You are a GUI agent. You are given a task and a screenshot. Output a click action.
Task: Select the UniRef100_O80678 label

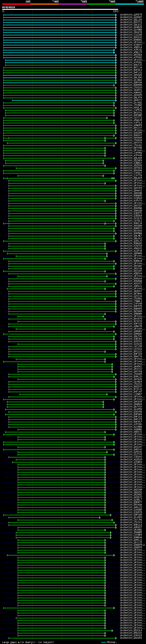[131, 32]
